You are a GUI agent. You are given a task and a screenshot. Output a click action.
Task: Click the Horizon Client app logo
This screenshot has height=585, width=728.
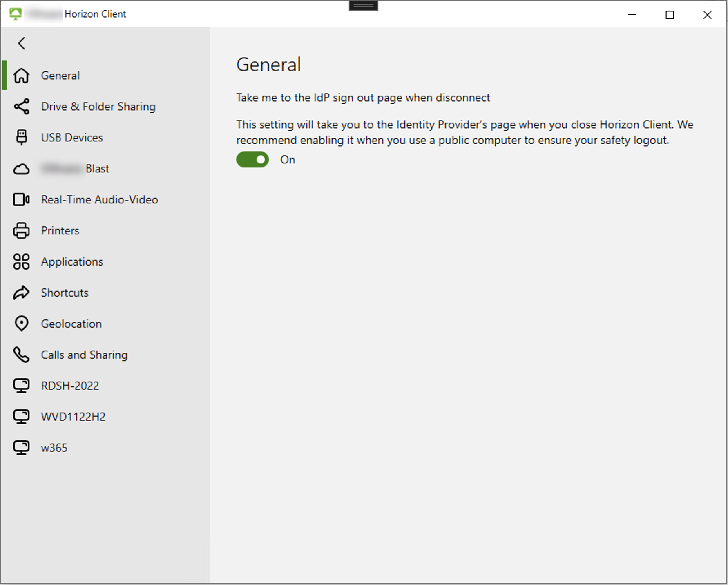tap(16, 14)
